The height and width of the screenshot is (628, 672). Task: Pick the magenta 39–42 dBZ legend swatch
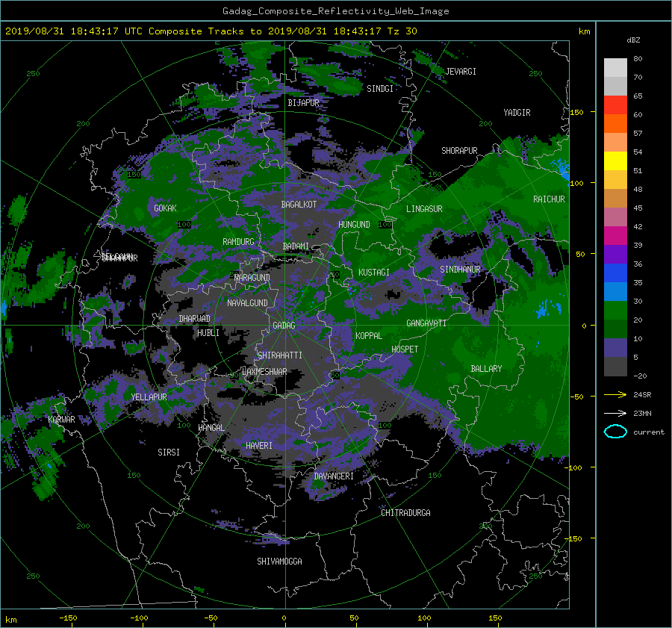615,236
